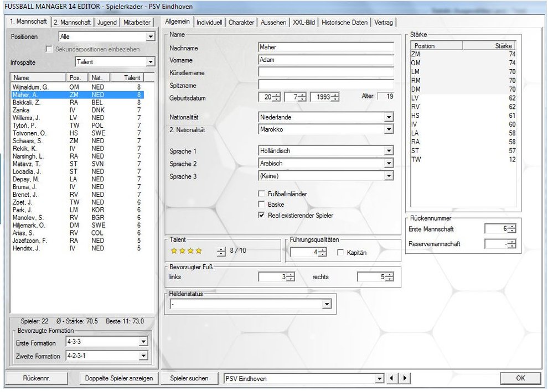548x392 pixels.
Task: Select player Zoet, J. in the list
Action: tap(77, 202)
